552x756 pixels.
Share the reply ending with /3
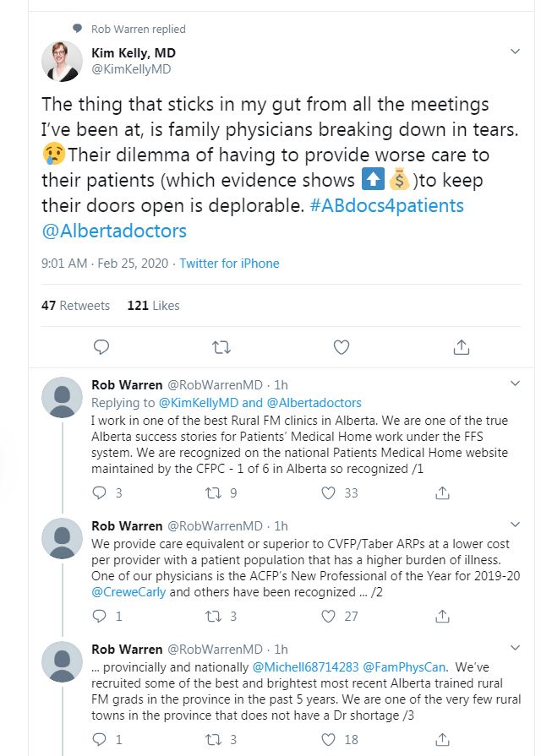[x=441, y=739]
